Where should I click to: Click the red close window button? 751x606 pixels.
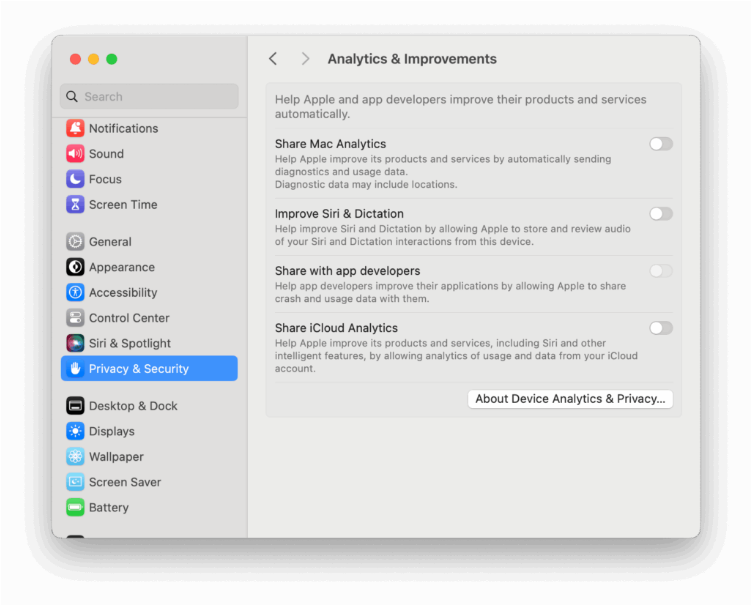click(x=75, y=59)
